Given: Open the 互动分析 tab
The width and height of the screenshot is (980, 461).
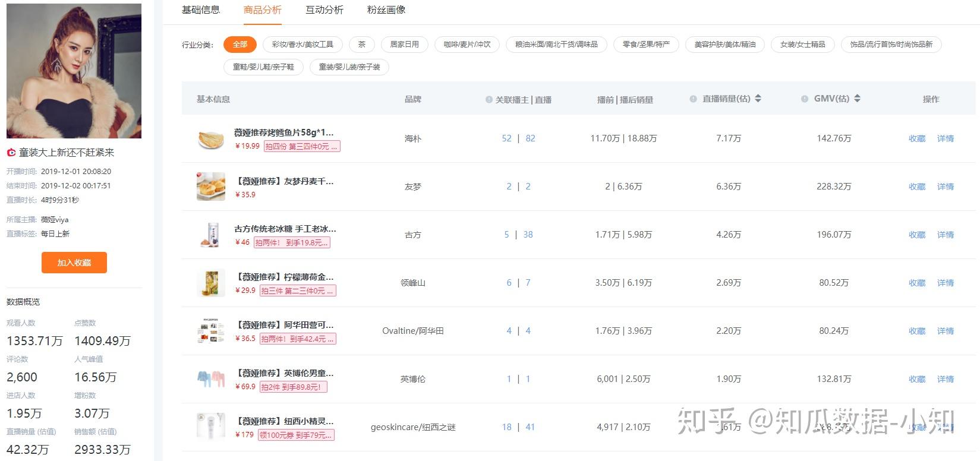Looking at the screenshot, I should (x=324, y=10).
